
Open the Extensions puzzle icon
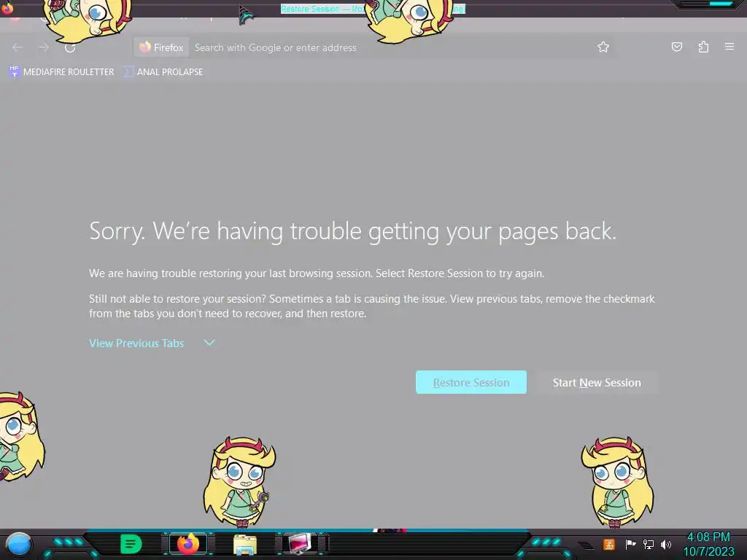point(703,47)
